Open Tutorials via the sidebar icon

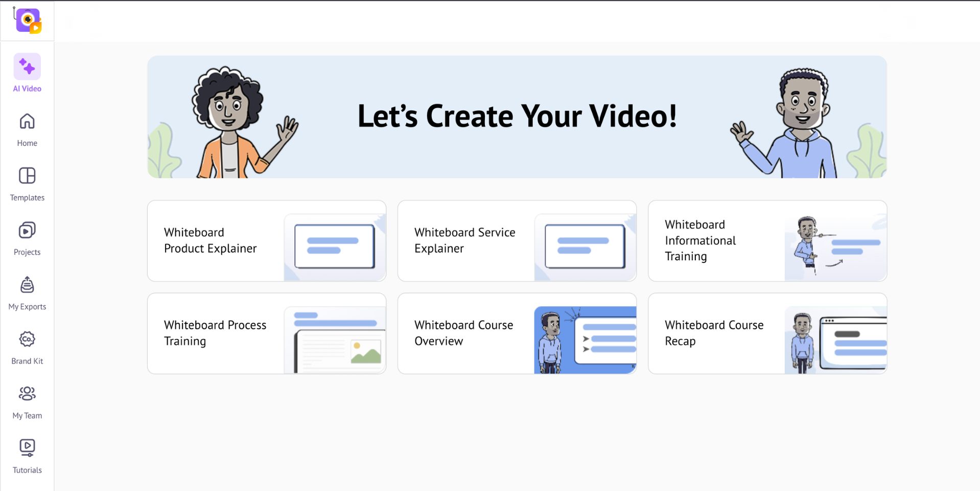point(27,455)
